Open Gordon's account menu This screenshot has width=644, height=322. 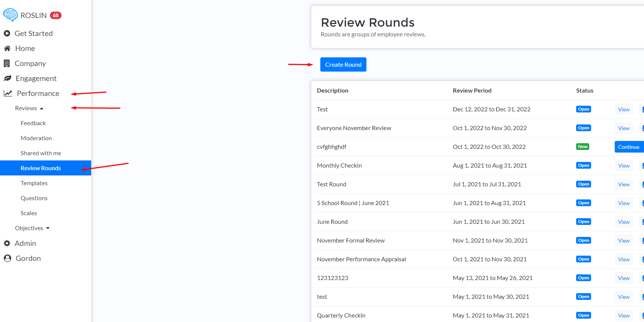tap(28, 258)
